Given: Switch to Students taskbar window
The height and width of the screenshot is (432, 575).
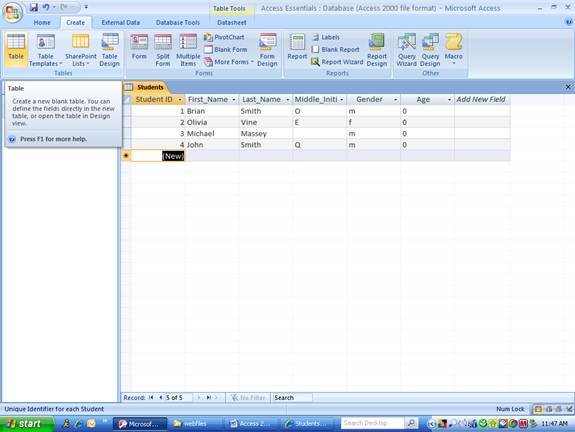Looking at the screenshot, I should pos(307,424).
